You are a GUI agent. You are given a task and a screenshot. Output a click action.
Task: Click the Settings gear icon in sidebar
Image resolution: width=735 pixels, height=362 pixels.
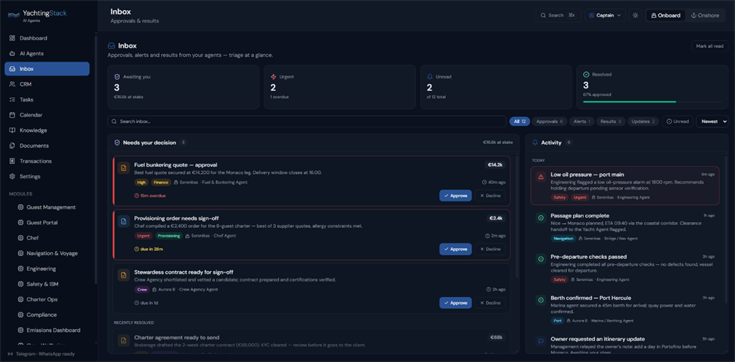[12, 176]
